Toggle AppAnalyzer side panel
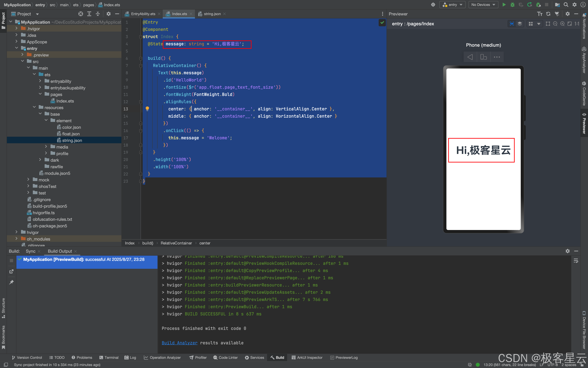The width and height of the screenshot is (588, 368). (x=584, y=60)
